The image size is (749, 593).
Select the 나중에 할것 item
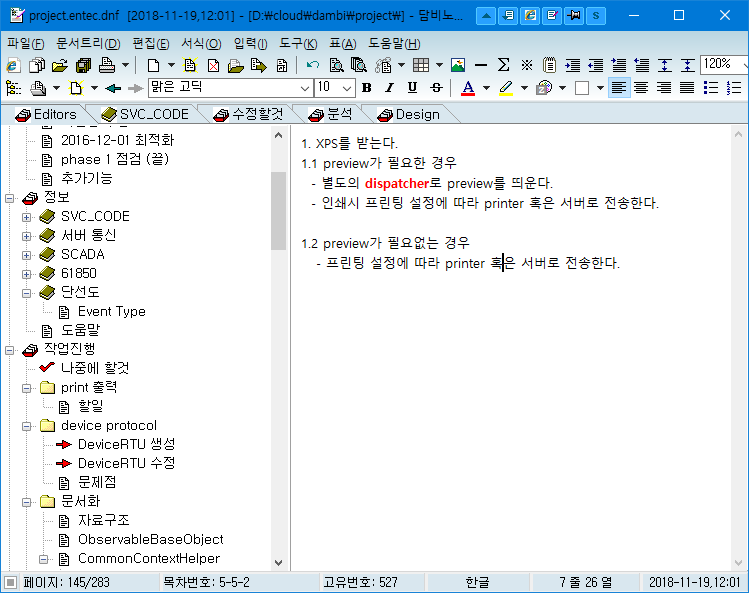pyautogui.click(x=95, y=368)
